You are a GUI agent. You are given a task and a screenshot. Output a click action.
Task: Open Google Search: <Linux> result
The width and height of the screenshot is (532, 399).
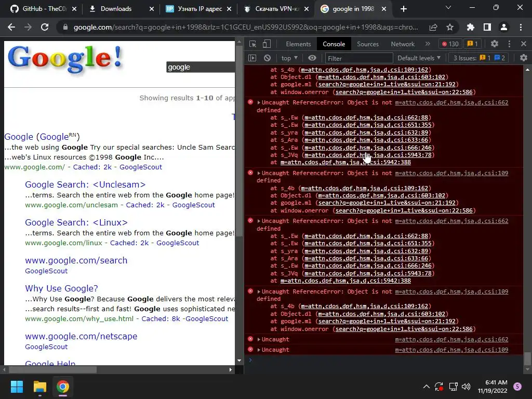coord(76,222)
